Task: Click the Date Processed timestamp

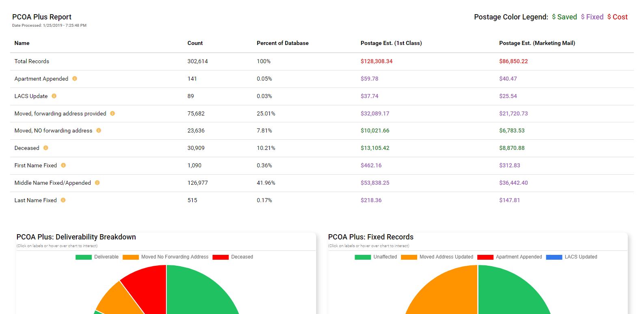Action: pos(49,26)
